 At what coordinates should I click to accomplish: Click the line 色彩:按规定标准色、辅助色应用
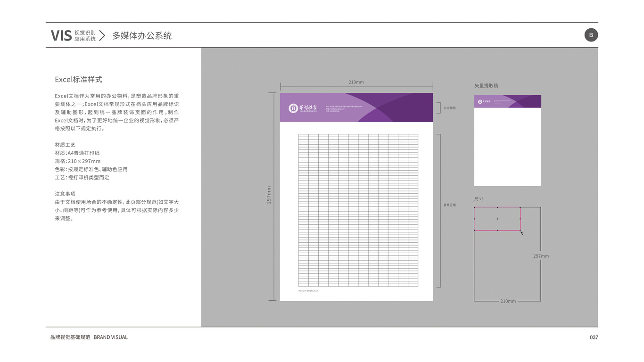coord(91,169)
